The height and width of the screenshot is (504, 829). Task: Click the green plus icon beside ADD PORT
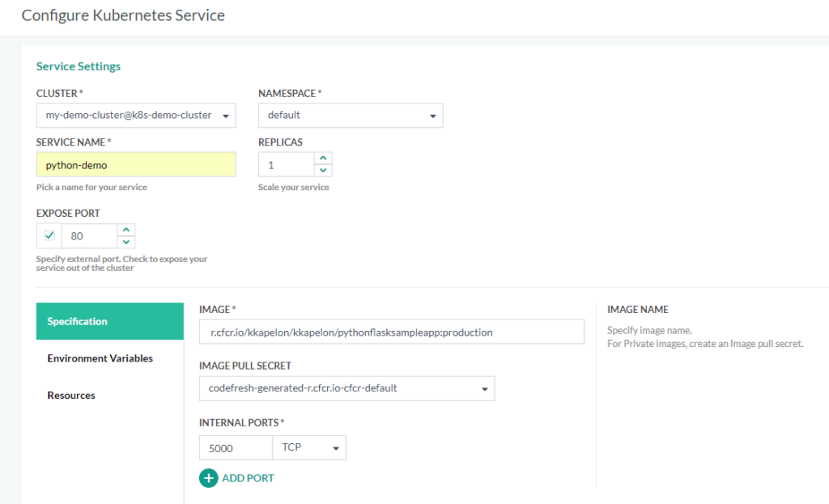coord(209,478)
